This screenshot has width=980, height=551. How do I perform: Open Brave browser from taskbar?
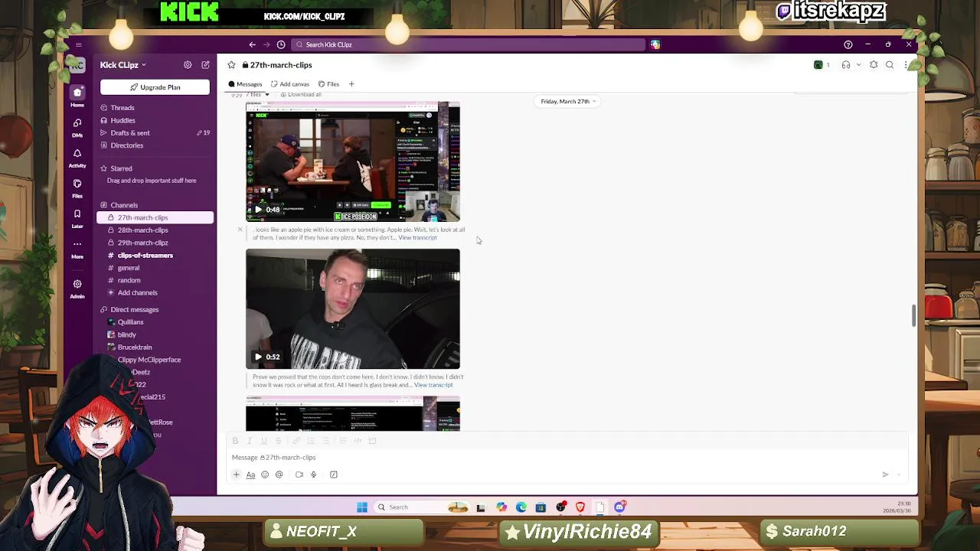(580, 507)
